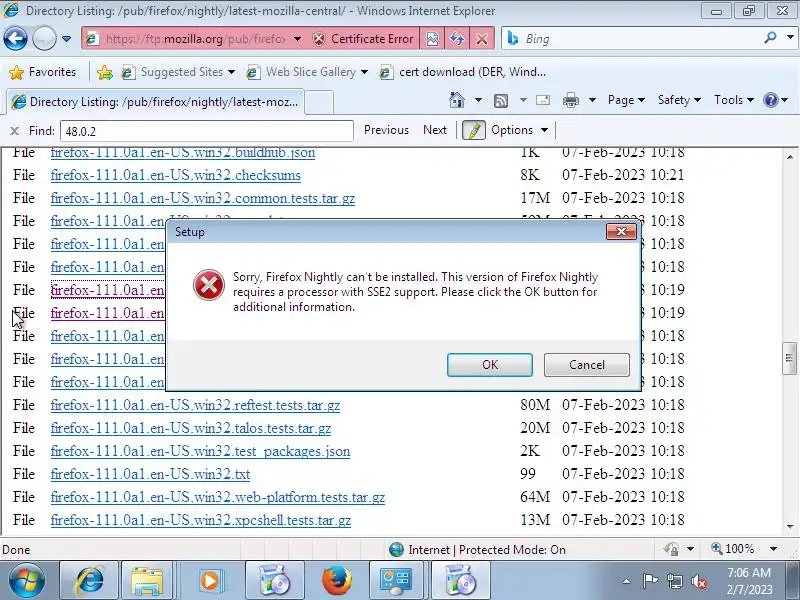800x600 pixels.
Task: Click the scrollbar down arrow
Action: click(790, 527)
